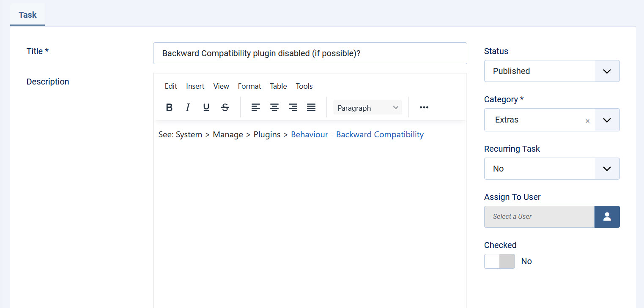The width and height of the screenshot is (644, 308).
Task: Underline the selected description text
Action: tap(206, 107)
